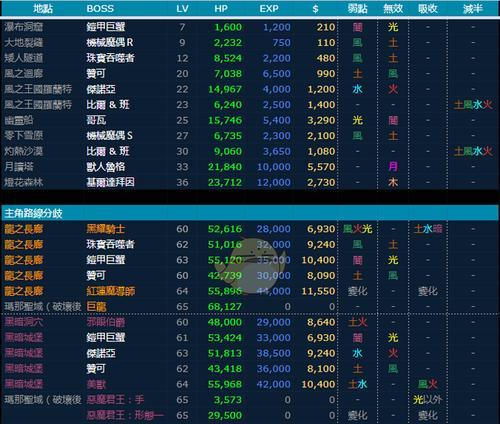500x424 pixels.
Task: Select HP value 23,712
Action: 225,183
